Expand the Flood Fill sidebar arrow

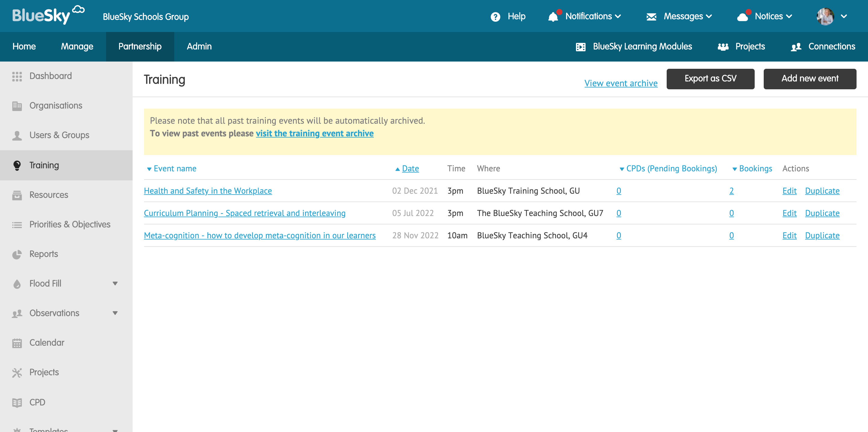click(115, 284)
